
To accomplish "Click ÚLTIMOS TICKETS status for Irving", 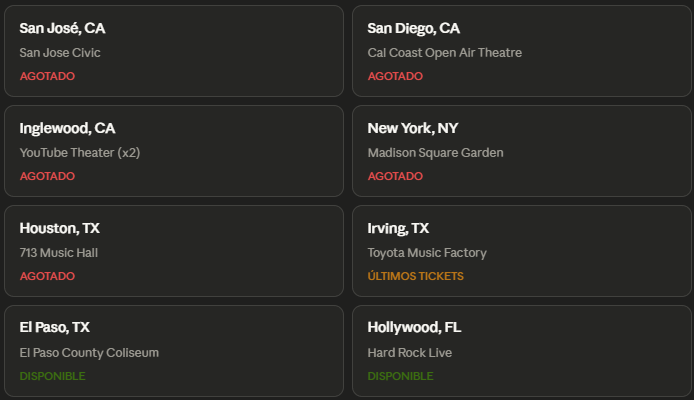I will (x=415, y=276).
